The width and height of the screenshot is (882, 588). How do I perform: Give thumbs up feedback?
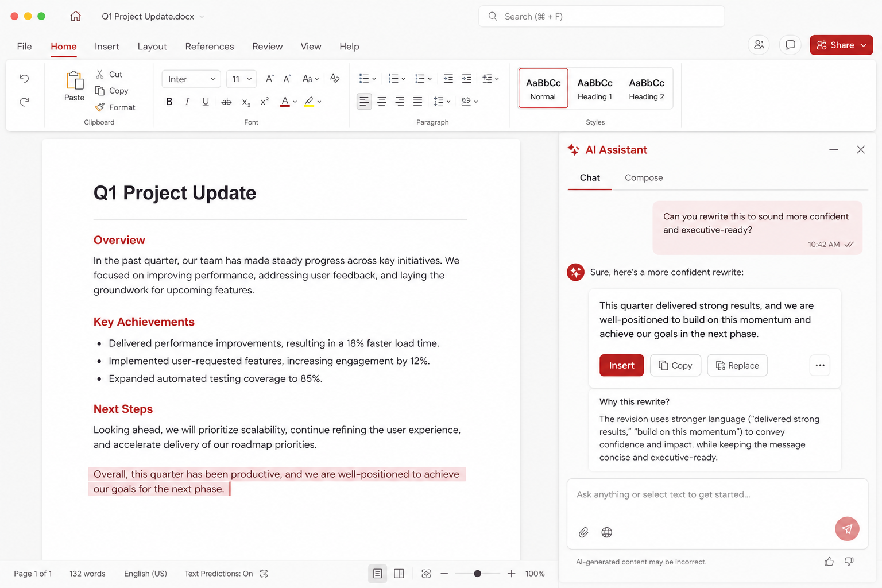tap(829, 562)
